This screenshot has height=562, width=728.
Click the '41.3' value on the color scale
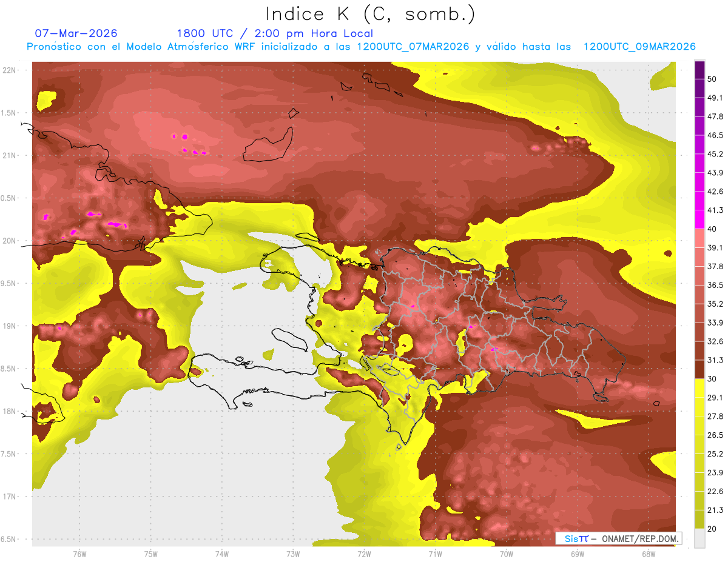click(715, 210)
